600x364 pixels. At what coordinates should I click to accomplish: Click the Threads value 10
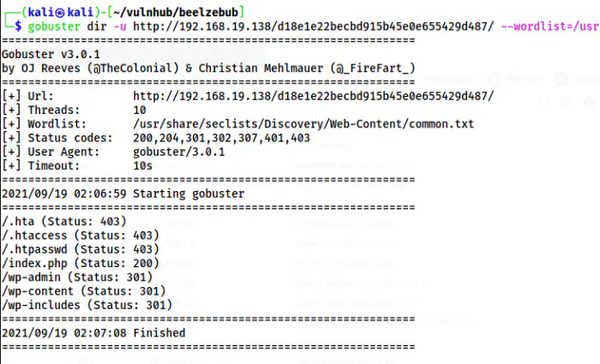140,110
